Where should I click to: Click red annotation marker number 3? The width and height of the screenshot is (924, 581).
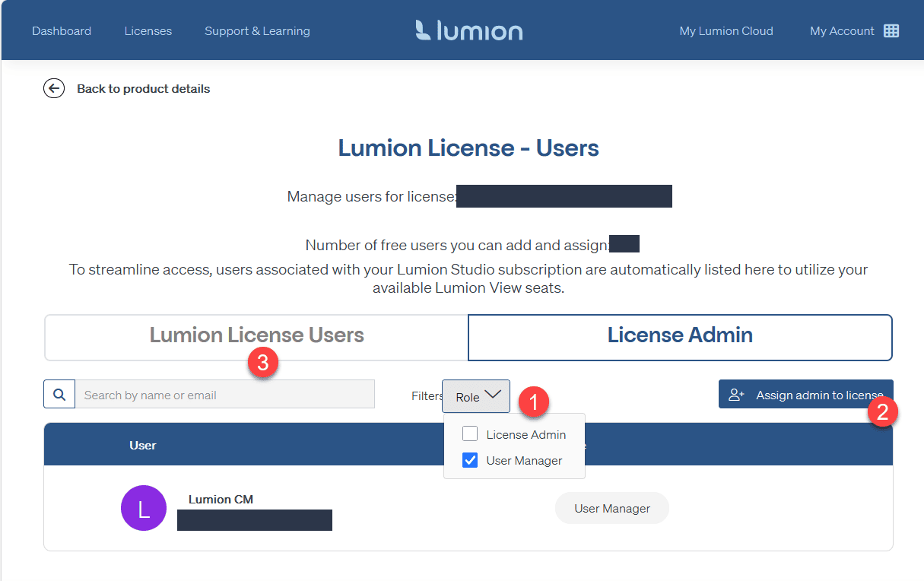(262, 364)
